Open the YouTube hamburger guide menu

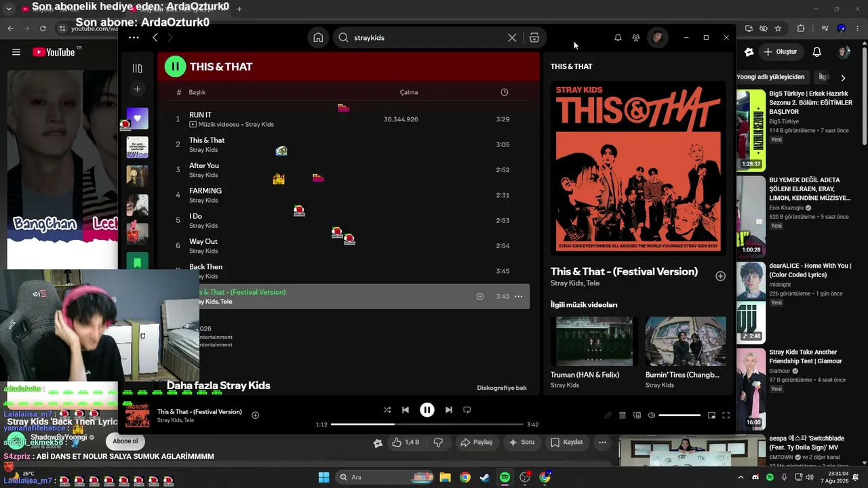pos(16,52)
